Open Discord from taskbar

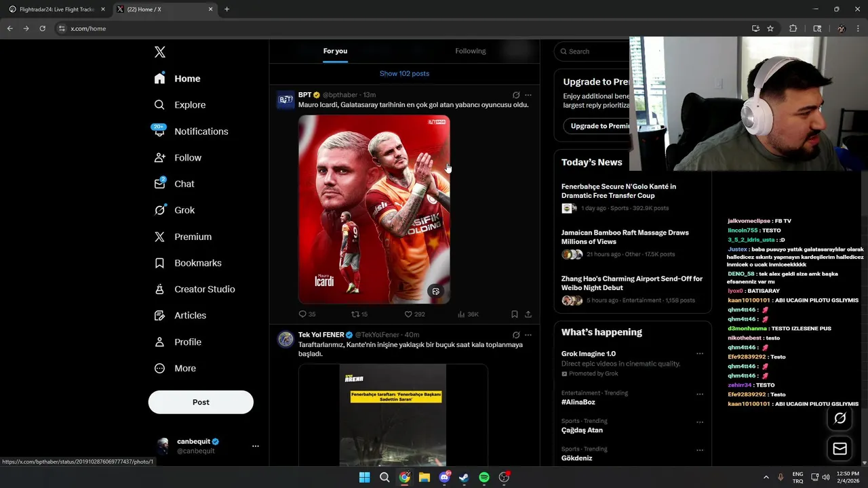[x=445, y=477]
